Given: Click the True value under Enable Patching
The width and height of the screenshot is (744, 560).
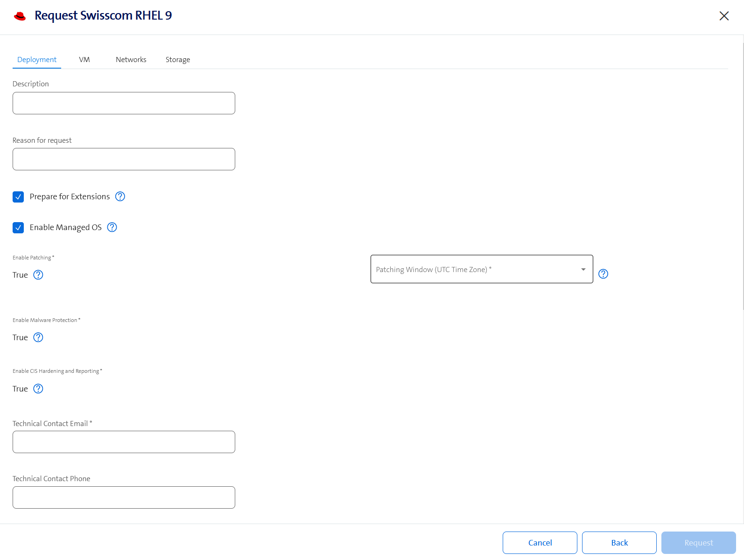Looking at the screenshot, I should [20, 275].
